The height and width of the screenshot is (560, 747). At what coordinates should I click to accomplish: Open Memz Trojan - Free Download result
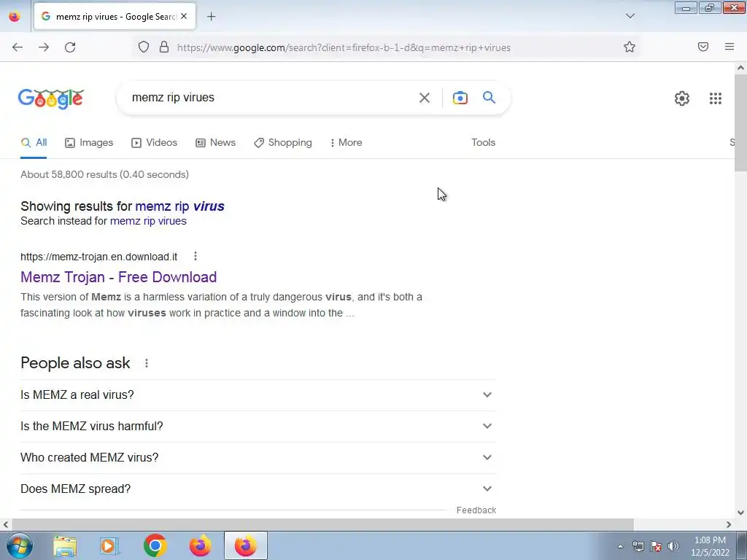click(119, 276)
